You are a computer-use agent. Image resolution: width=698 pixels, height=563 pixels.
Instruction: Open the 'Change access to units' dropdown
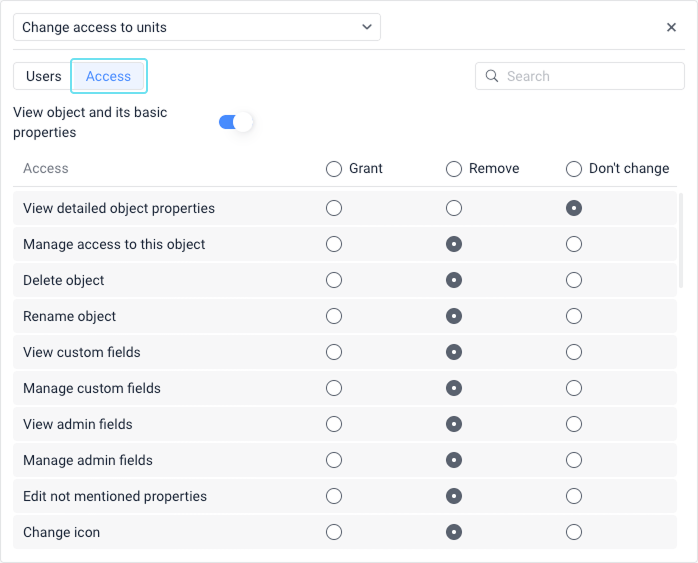coord(197,27)
